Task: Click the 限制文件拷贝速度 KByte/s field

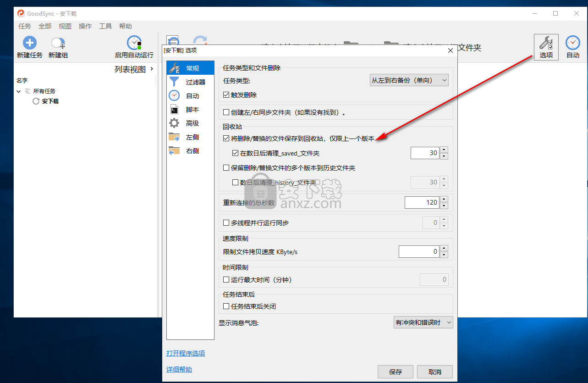Action: pos(419,251)
